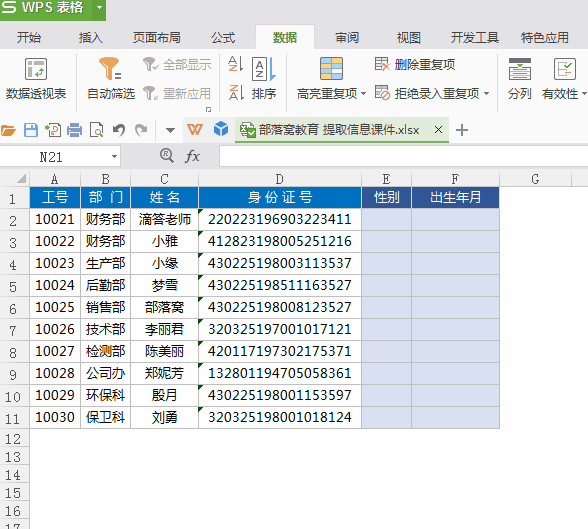The height and width of the screenshot is (529, 588).
Task: Select cell with ID 220223196903223411
Action: [279, 219]
